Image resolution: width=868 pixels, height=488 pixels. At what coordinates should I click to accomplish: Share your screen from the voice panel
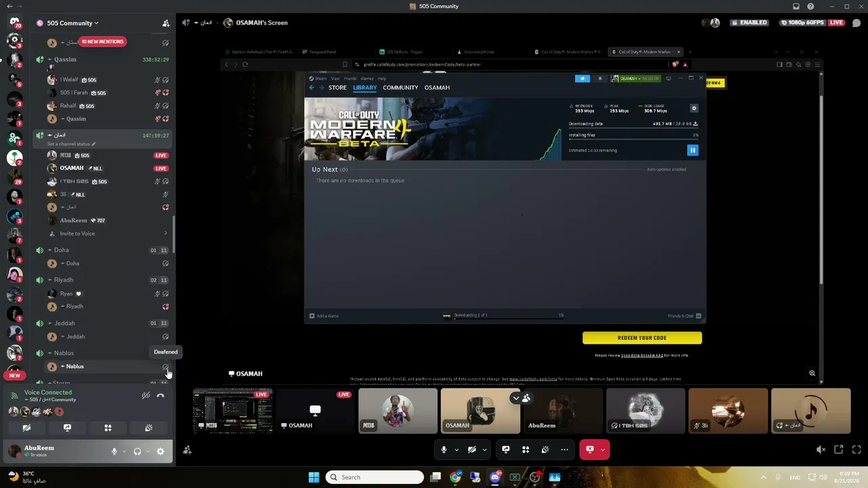(67, 428)
